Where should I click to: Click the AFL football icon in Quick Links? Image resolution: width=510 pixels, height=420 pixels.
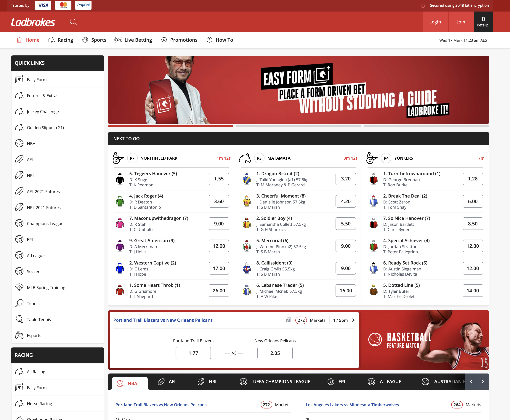pyautogui.click(x=19, y=159)
